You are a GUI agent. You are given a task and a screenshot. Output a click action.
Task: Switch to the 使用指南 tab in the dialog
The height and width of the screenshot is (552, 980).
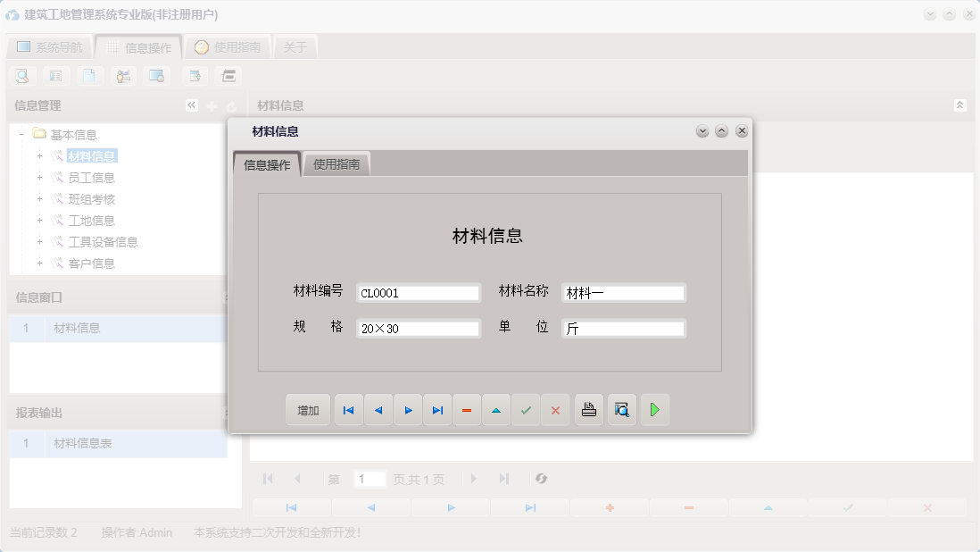coord(337,163)
